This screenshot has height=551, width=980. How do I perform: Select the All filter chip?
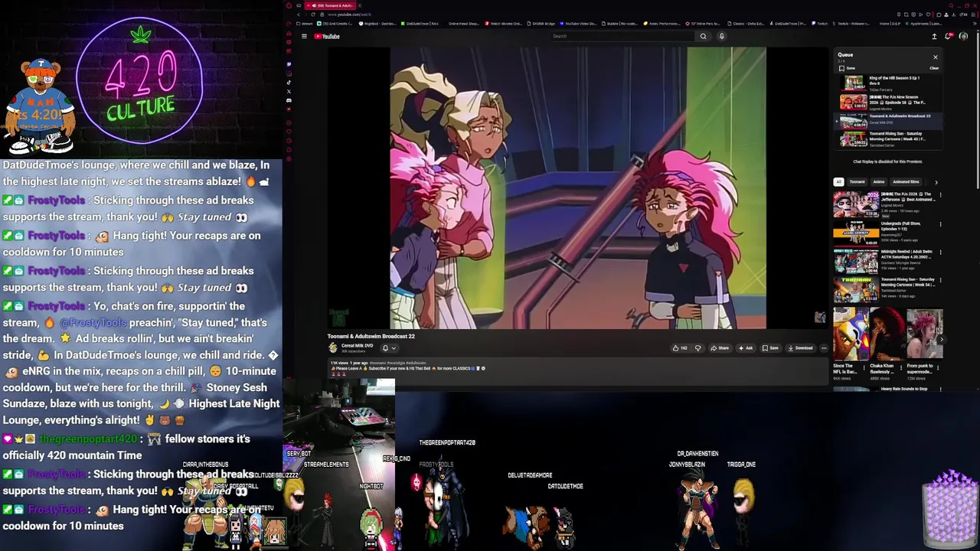coord(838,182)
